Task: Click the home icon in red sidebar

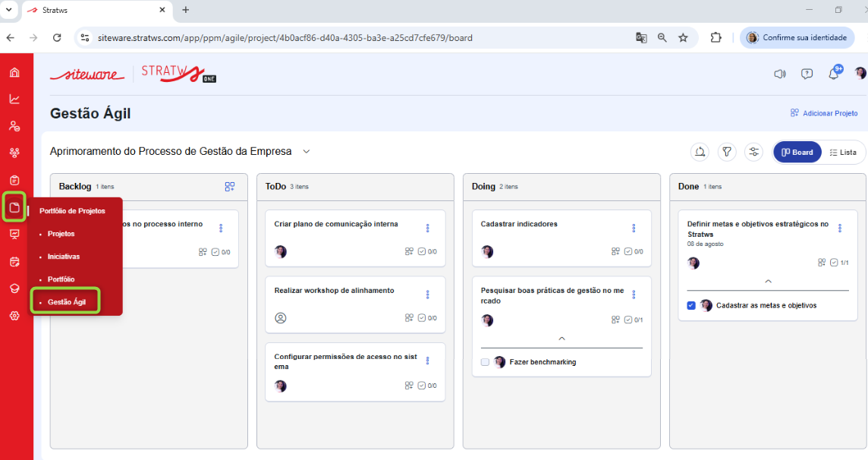Action: click(x=14, y=73)
